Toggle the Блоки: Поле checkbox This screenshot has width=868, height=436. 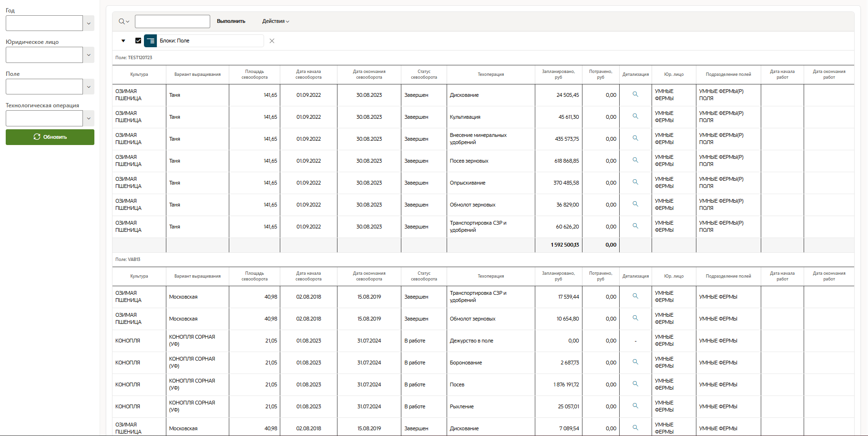138,41
